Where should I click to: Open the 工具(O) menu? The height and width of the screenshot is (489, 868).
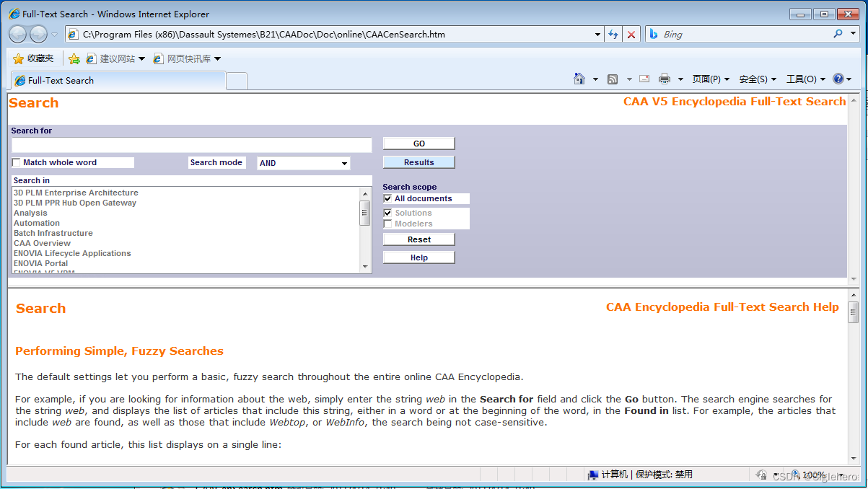click(805, 79)
